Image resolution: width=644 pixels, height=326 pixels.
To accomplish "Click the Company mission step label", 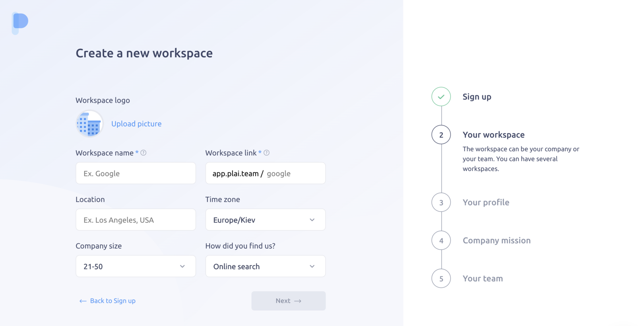I will click(497, 240).
